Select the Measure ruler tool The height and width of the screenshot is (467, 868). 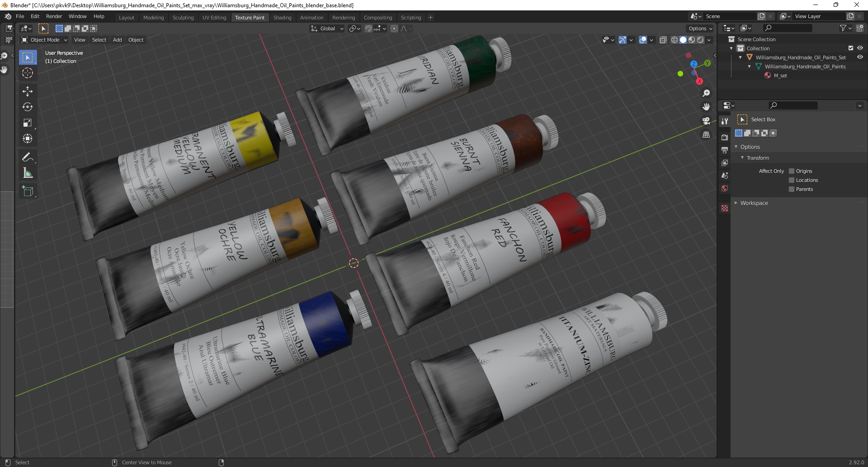(28, 173)
